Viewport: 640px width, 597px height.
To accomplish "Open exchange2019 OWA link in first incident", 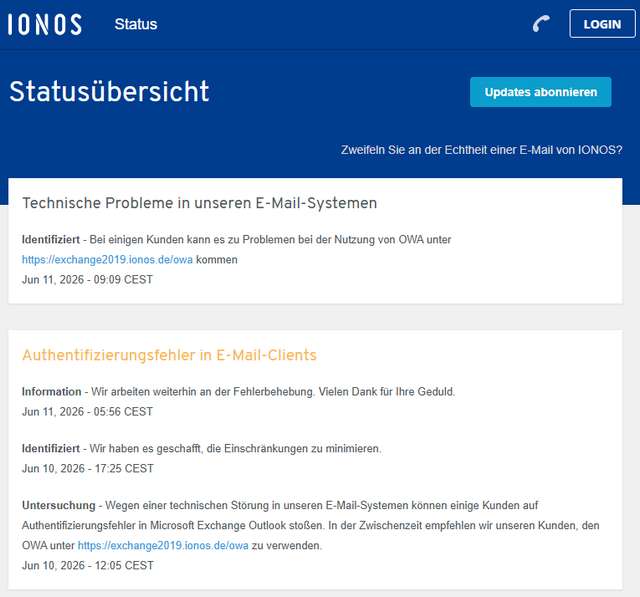I will coord(107,260).
